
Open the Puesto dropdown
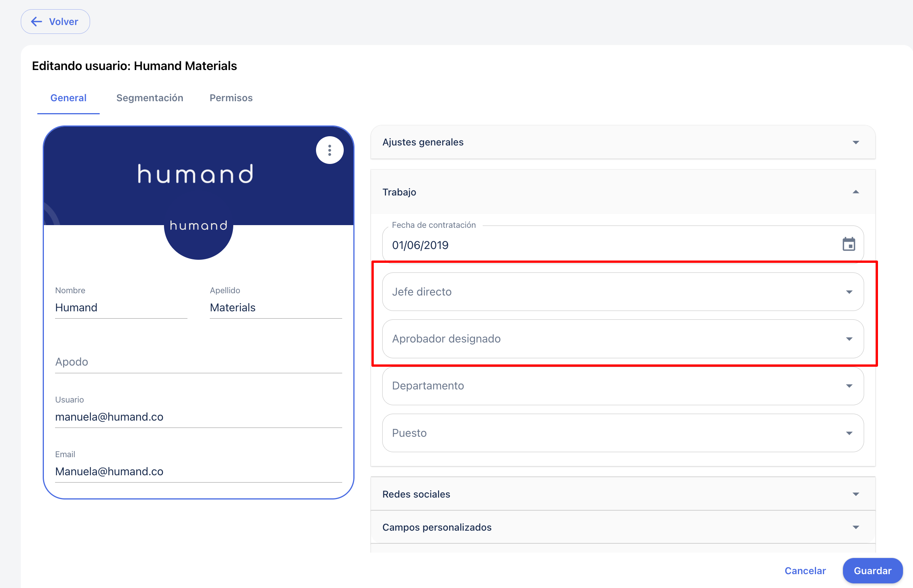click(x=622, y=433)
